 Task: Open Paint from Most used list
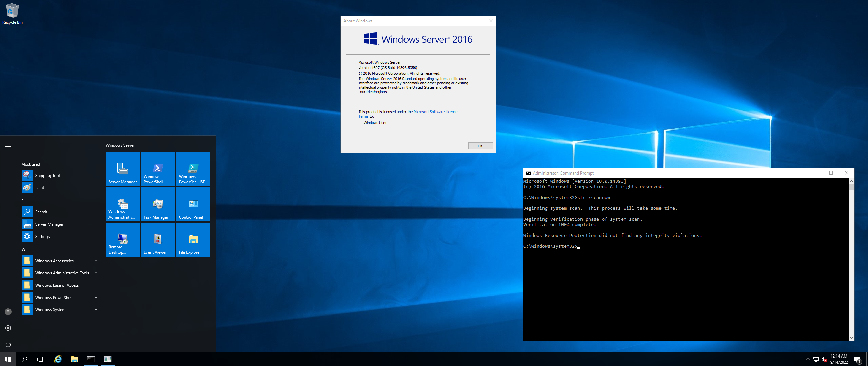click(60, 187)
